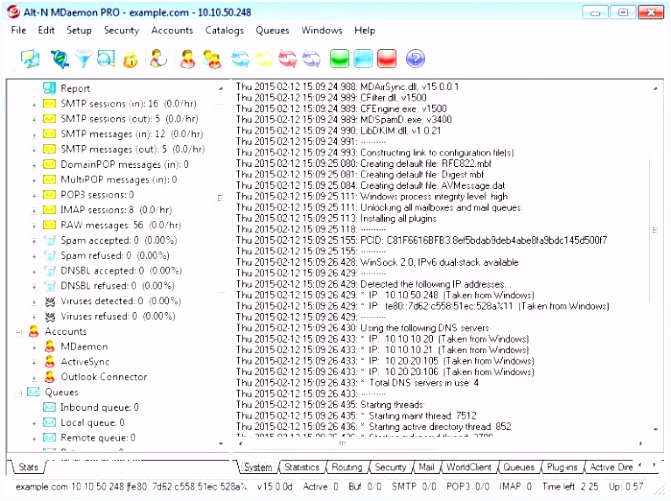Open the Setup menu

point(79,30)
